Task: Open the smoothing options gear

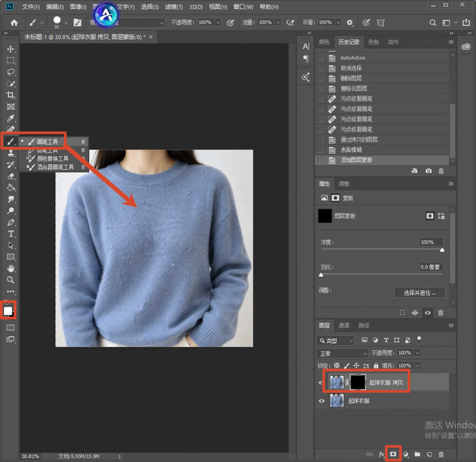Action: 350,22
